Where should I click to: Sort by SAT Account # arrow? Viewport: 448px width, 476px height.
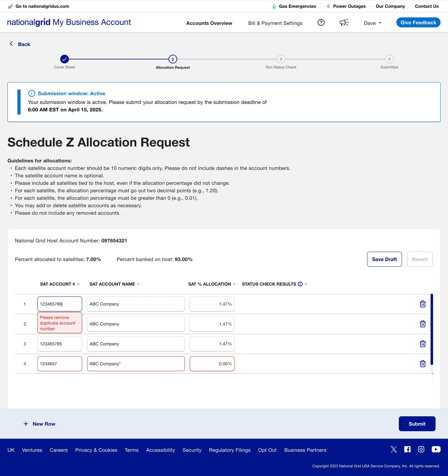pyautogui.click(x=78, y=284)
